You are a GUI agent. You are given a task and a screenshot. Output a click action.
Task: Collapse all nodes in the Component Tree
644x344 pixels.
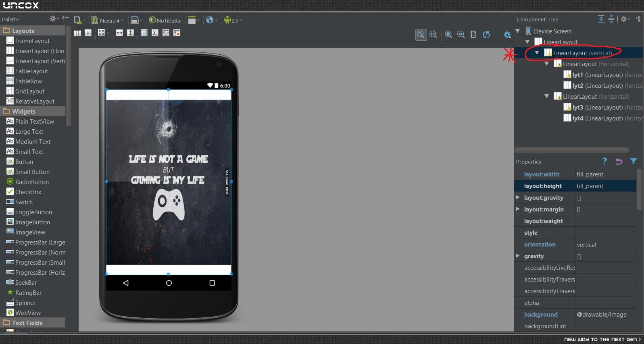click(x=611, y=19)
